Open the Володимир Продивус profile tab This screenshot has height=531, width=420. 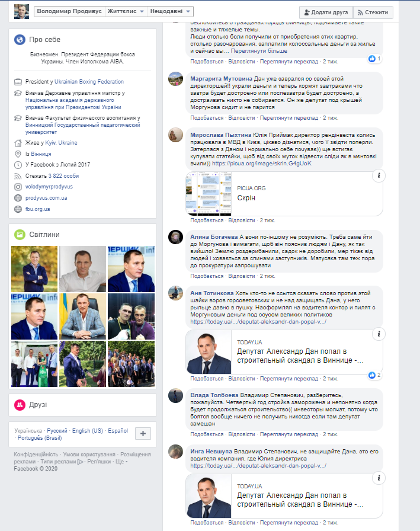tap(69, 11)
